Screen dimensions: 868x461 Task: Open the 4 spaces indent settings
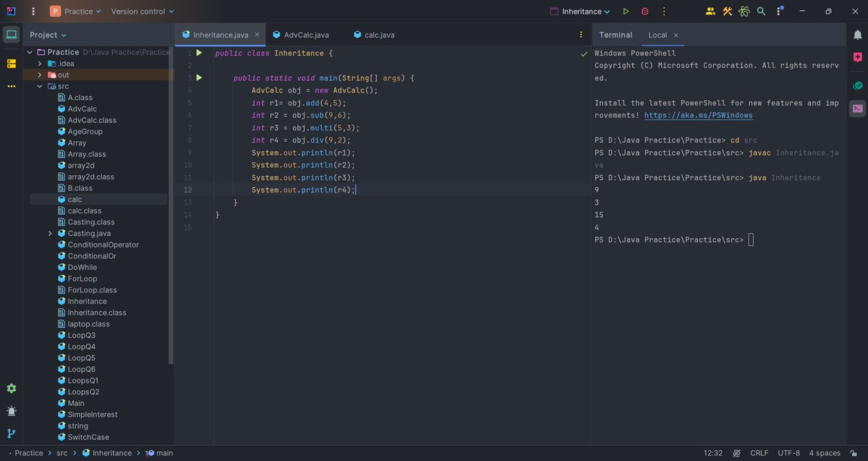point(825,453)
